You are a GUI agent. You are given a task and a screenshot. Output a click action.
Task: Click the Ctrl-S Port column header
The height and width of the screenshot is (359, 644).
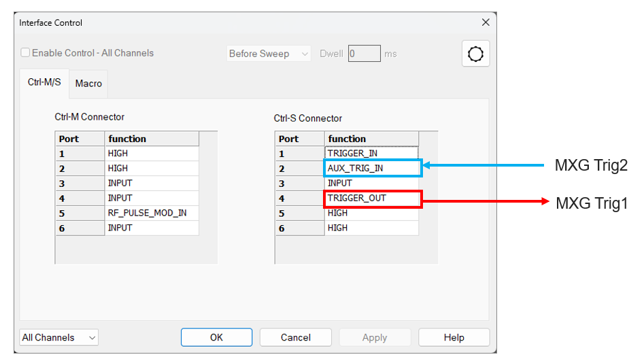coord(300,139)
